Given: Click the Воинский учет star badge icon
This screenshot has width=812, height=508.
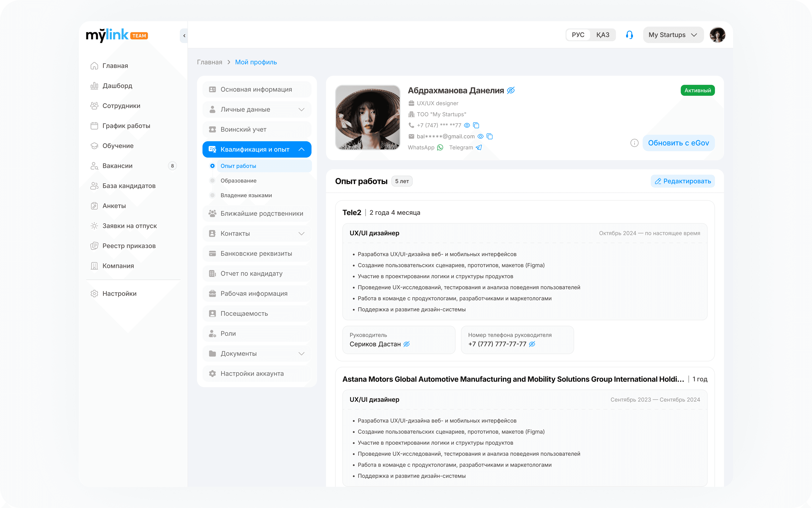Looking at the screenshot, I should [x=212, y=129].
